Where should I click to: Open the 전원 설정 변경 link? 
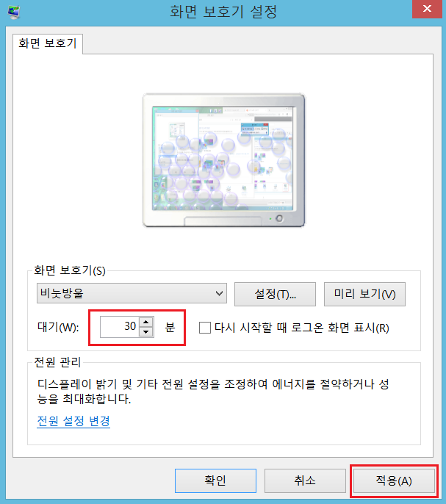point(73,421)
